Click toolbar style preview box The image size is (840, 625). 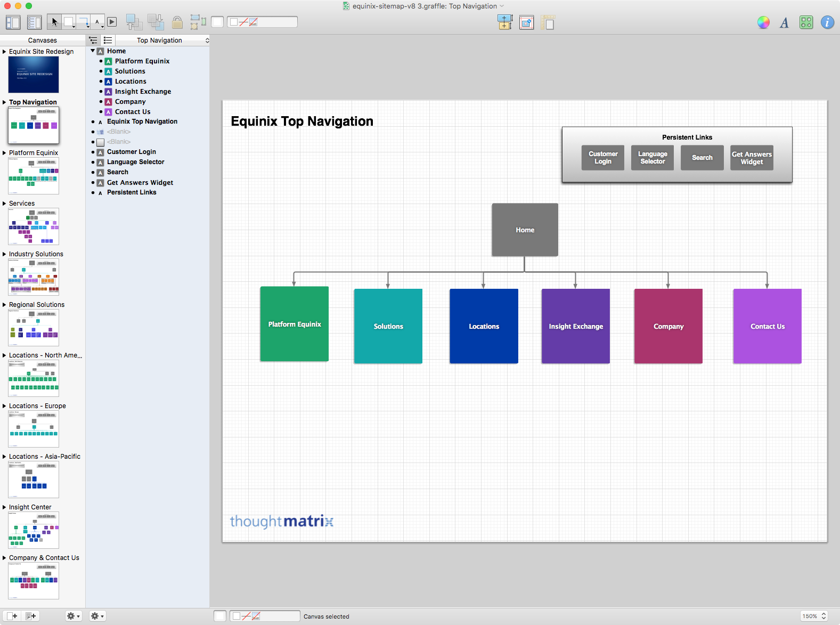[217, 22]
